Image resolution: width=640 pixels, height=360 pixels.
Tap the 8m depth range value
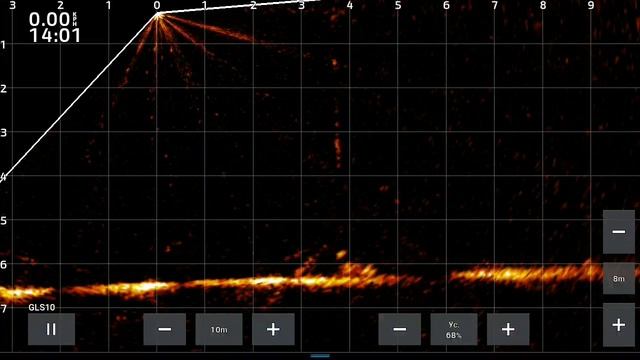pyautogui.click(x=619, y=278)
